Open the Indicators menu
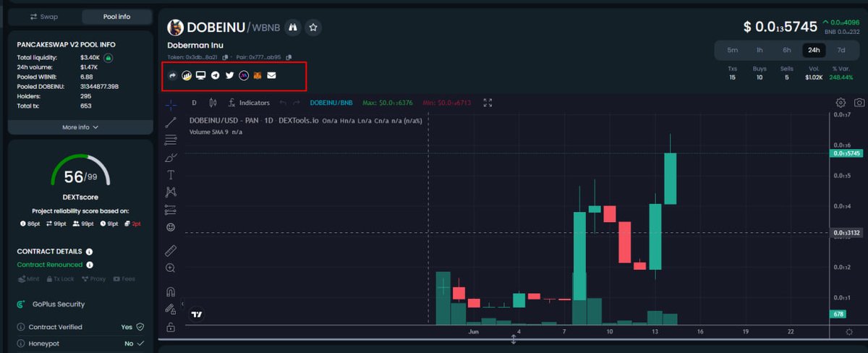Viewport: 868px width, 353px height. click(x=248, y=103)
